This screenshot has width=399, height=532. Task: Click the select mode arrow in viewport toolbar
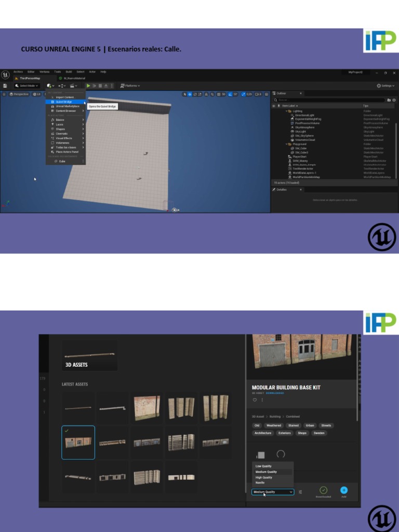tap(185, 94)
